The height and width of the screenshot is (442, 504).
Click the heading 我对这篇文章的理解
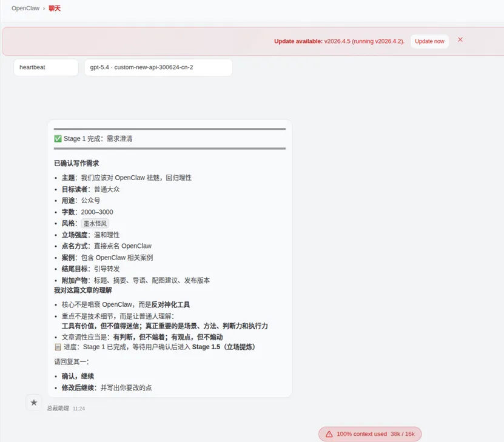tap(83, 290)
